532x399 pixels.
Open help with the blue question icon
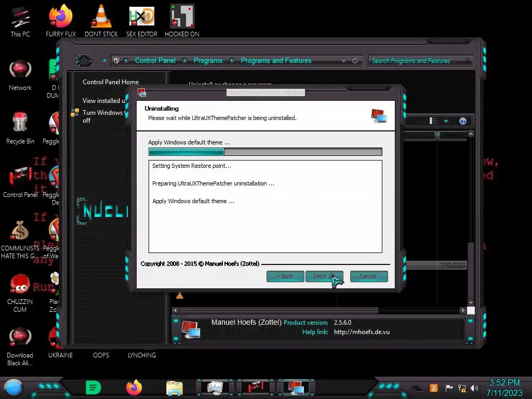pos(463,121)
